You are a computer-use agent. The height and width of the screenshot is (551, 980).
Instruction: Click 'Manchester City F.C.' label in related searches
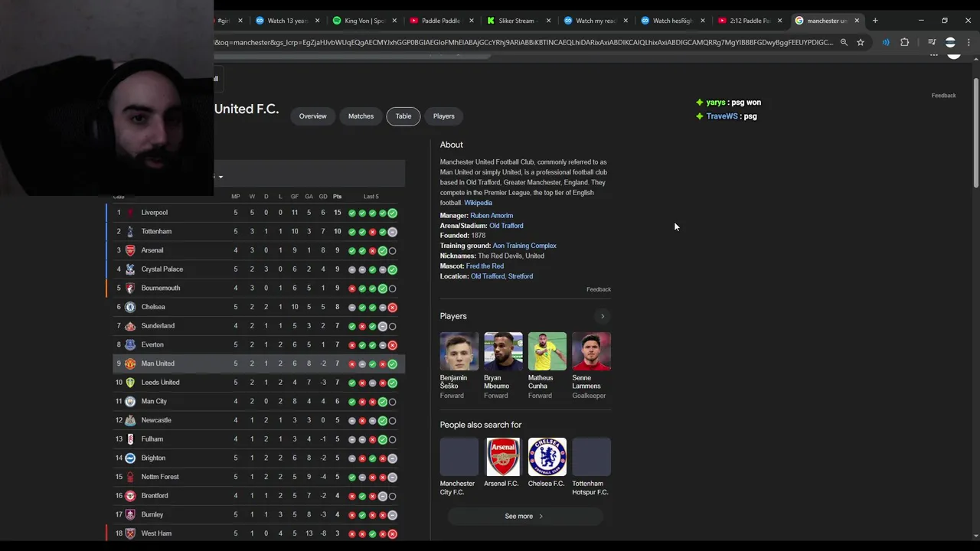coord(457,487)
